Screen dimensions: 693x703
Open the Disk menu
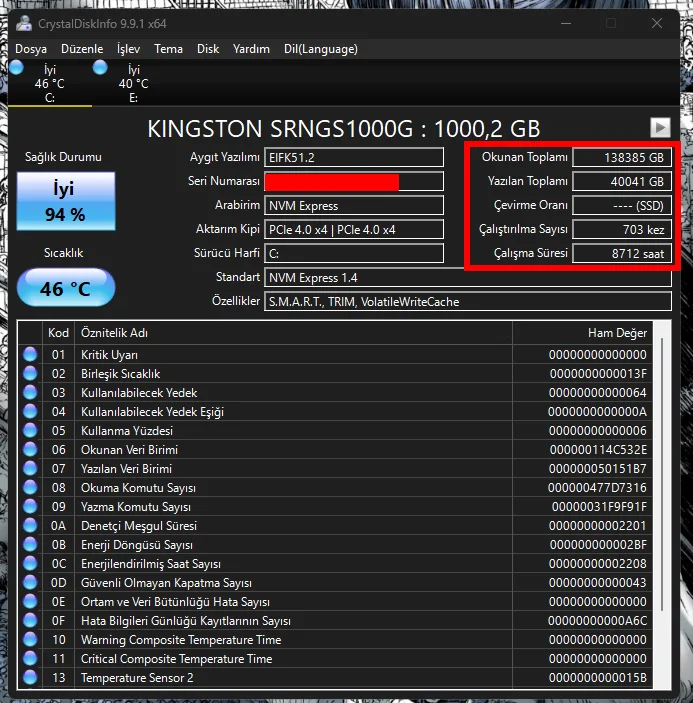(208, 49)
